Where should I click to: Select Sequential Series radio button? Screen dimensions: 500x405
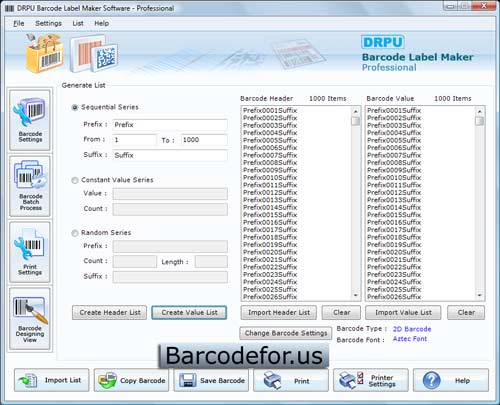pyautogui.click(x=75, y=107)
